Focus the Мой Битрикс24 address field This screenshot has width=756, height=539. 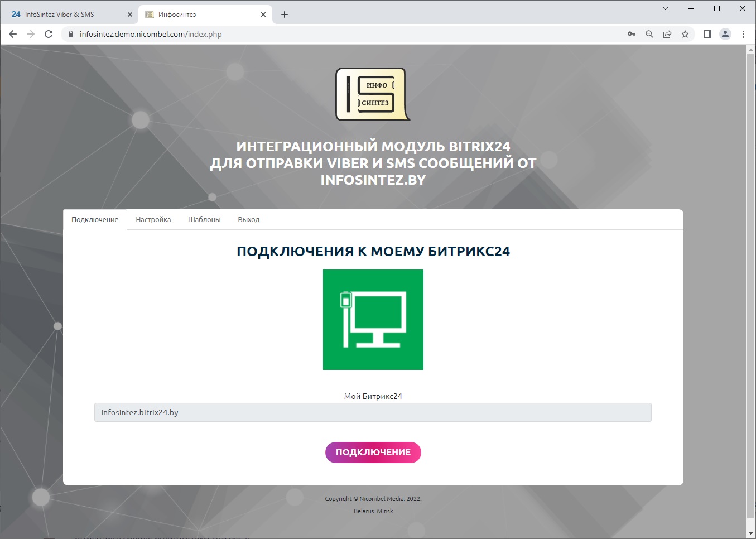(x=373, y=412)
